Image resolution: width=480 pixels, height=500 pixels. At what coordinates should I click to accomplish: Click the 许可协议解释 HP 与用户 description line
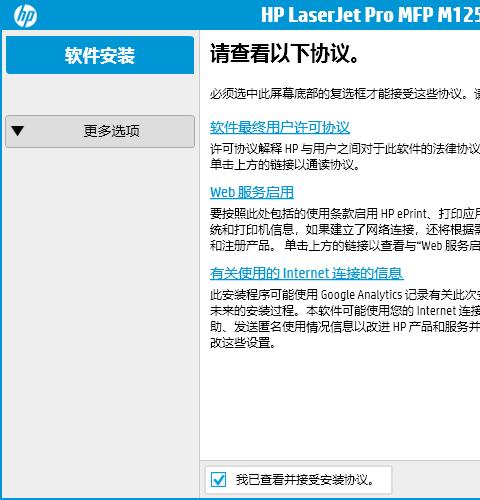(x=345, y=149)
